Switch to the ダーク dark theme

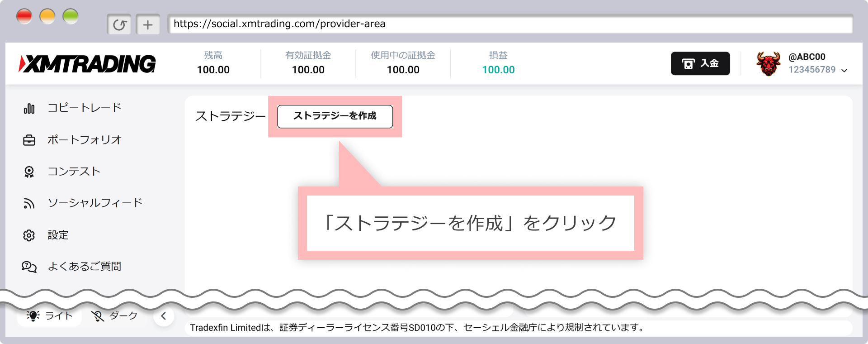click(x=115, y=315)
